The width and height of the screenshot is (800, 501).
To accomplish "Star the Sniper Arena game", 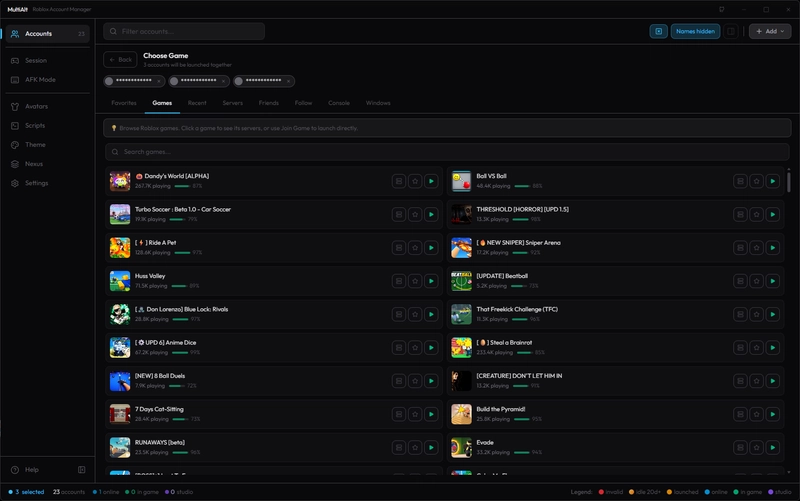I will (757, 247).
